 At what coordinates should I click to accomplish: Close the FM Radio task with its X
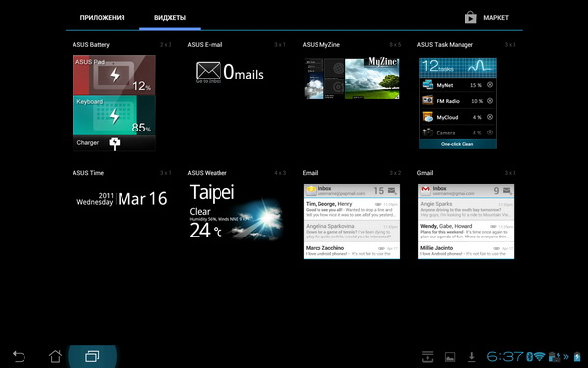[x=490, y=101]
